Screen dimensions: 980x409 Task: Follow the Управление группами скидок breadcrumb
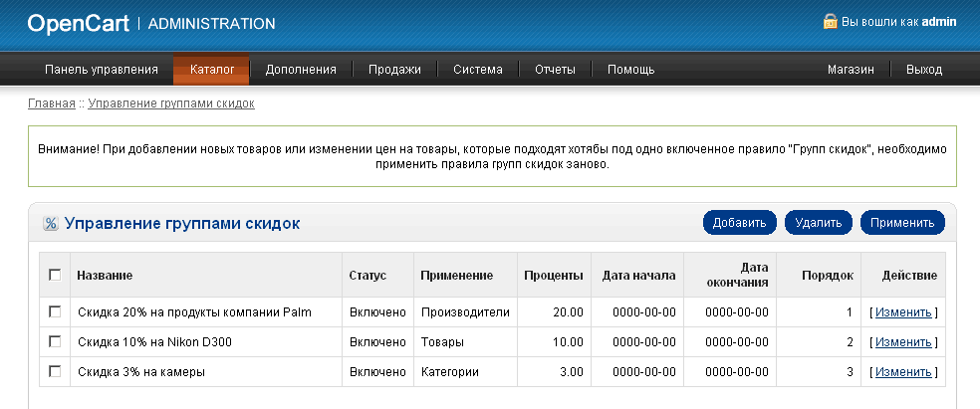point(171,103)
